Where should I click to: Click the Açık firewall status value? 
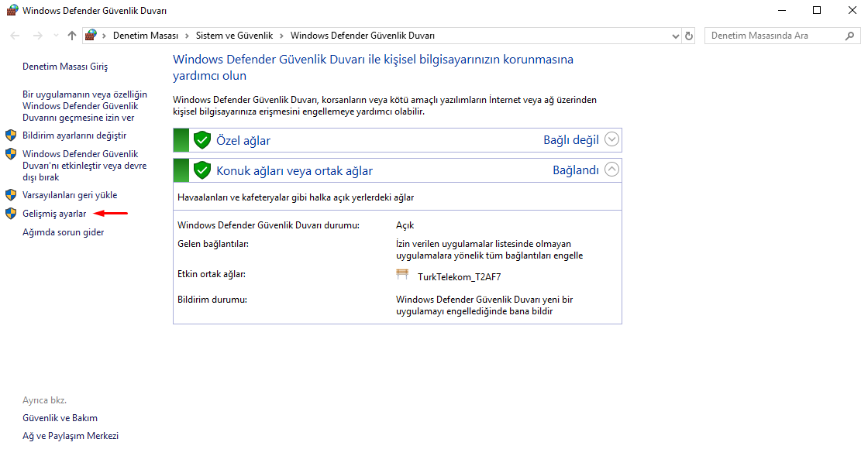point(405,225)
